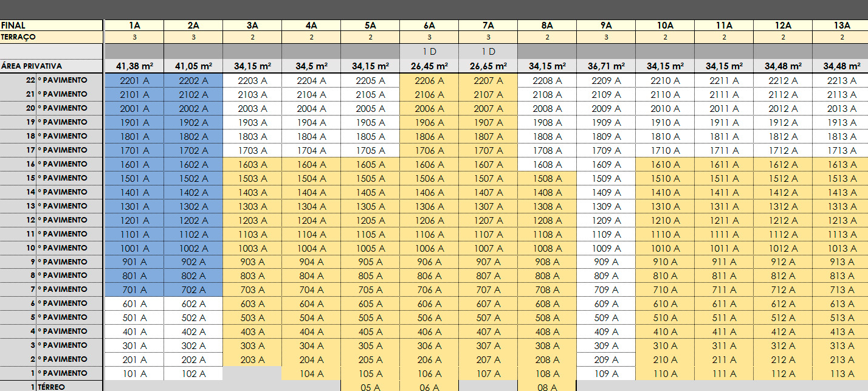The width and height of the screenshot is (868, 391).
Task: Click the 1A column header
Action: 134,26
